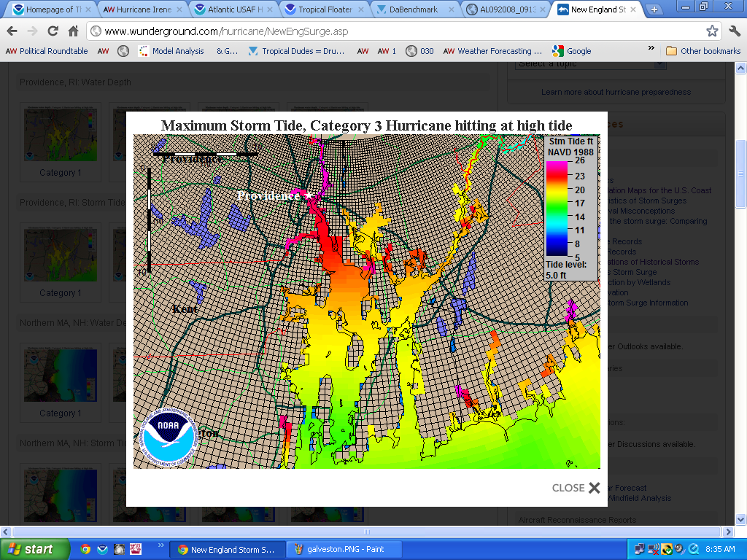Open the unlabeled AW bookmark before 'AW 1'

(x=363, y=51)
